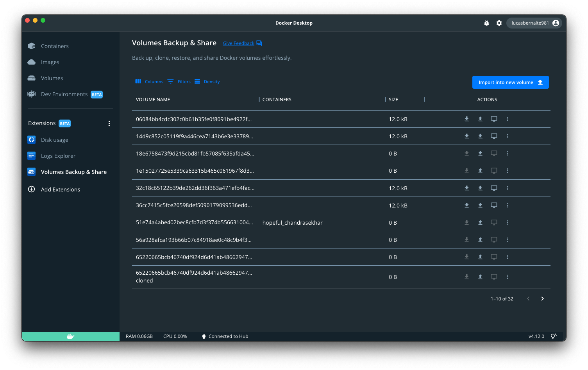
Task: Open more options for volume 32c18c65122b
Action: (508, 188)
